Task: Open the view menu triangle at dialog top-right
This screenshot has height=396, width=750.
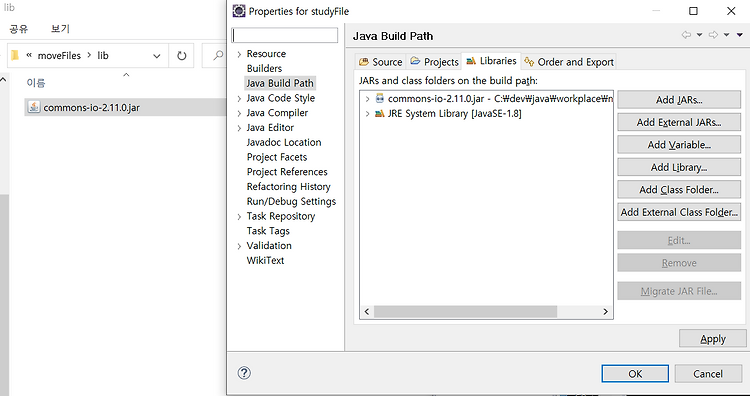Action: point(740,35)
